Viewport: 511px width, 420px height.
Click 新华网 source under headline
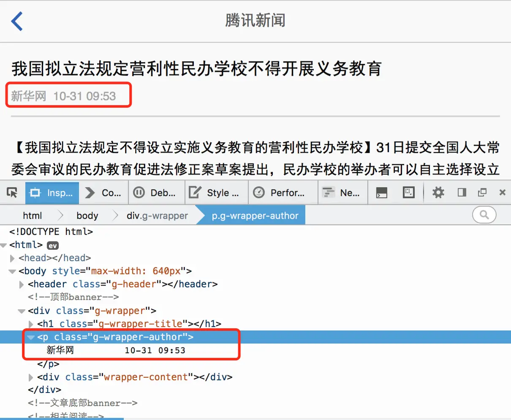pos(29,96)
